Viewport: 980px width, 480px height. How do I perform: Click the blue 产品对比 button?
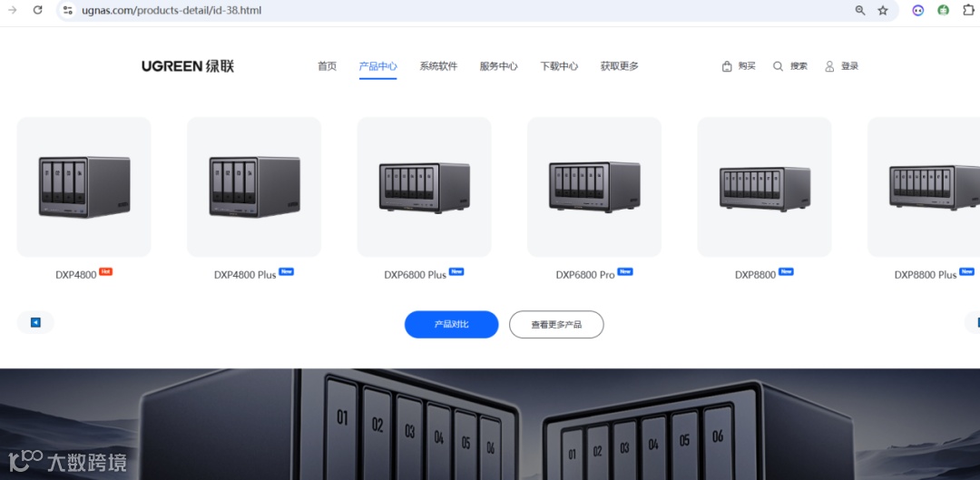[451, 324]
